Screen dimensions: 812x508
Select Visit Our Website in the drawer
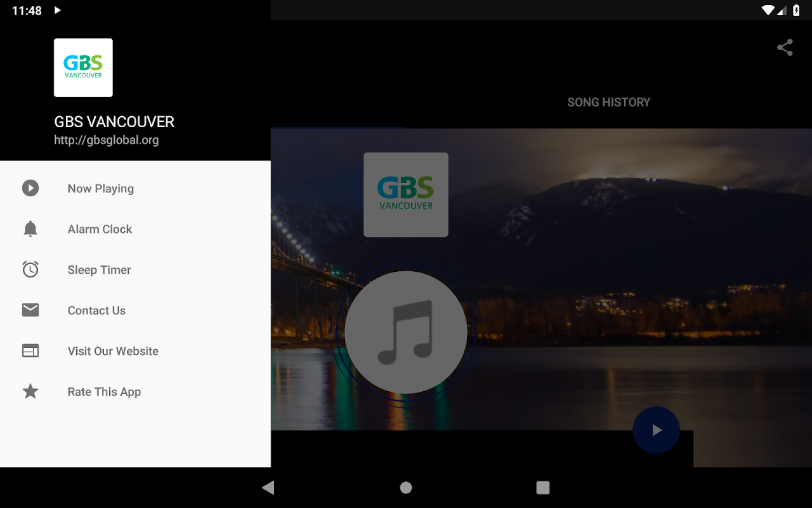[135, 351]
